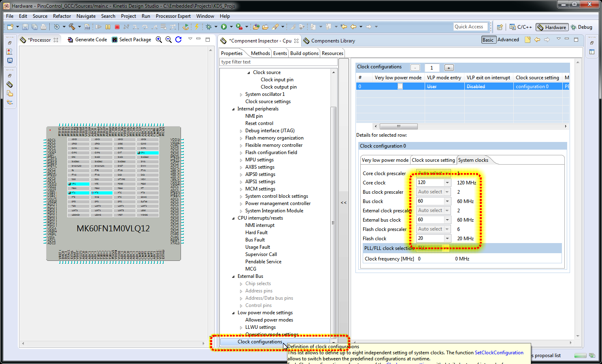Collapse the CPU interrupts/resets node

234,218
